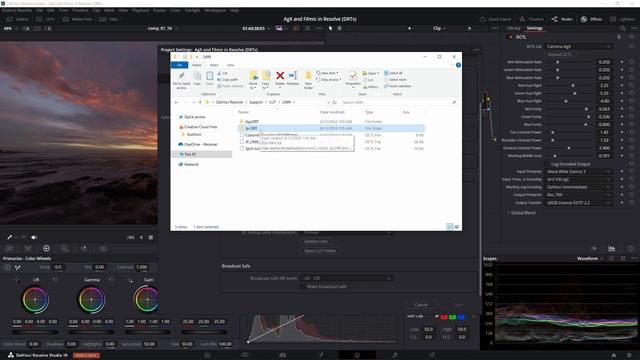Open the Explorer File tab
640x360 pixels.
pyautogui.click(x=179, y=65)
